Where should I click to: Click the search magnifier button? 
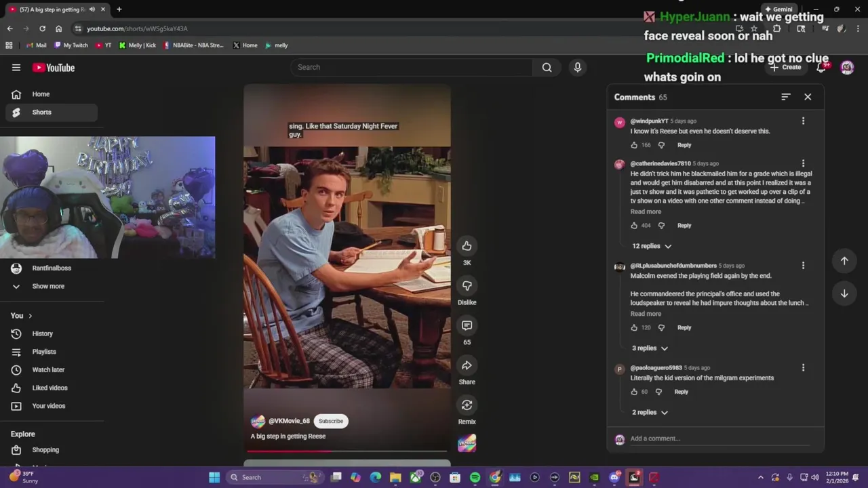pos(547,67)
